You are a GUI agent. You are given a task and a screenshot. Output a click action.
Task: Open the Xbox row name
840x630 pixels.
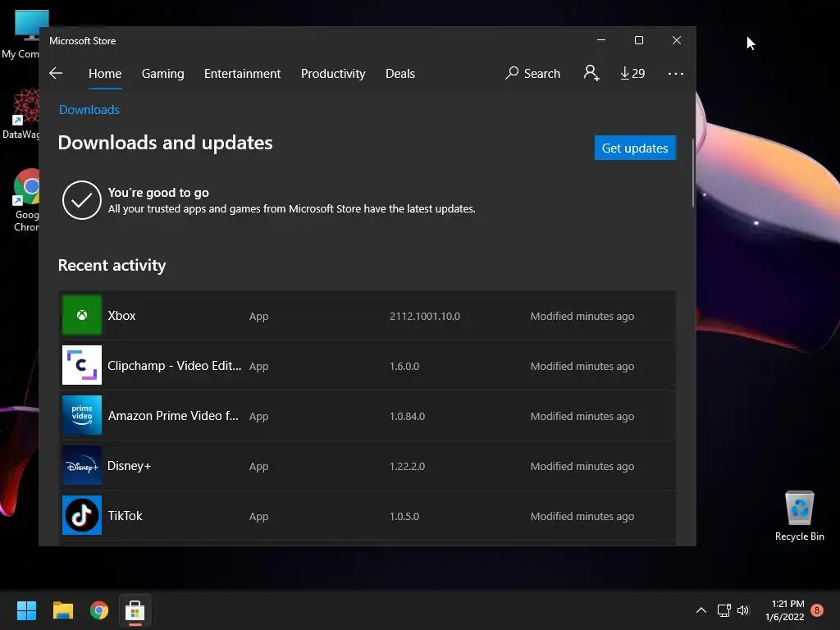click(121, 316)
